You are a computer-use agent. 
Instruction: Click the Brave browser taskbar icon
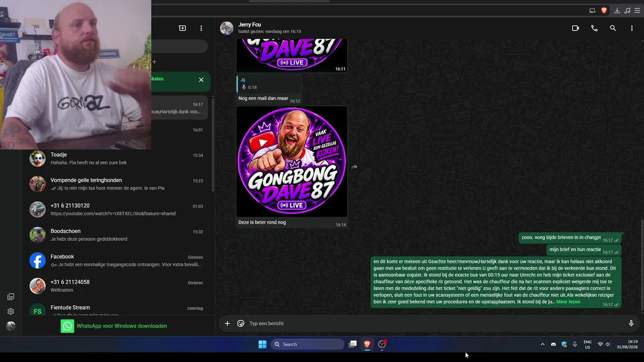coord(367,344)
